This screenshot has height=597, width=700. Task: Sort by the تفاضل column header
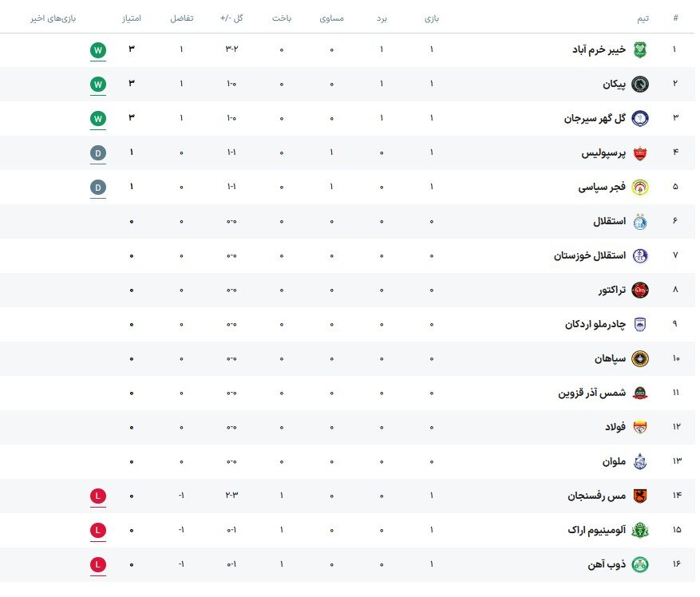coord(182,18)
